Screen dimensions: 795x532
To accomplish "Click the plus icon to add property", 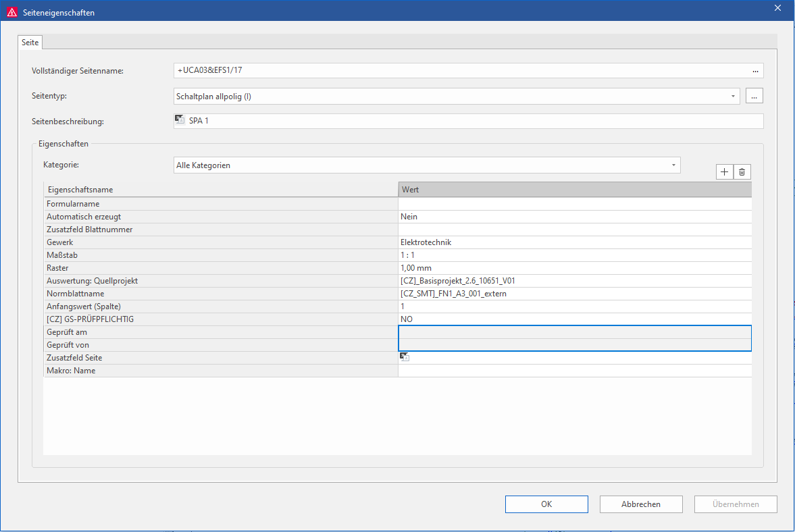I will point(724,172).
